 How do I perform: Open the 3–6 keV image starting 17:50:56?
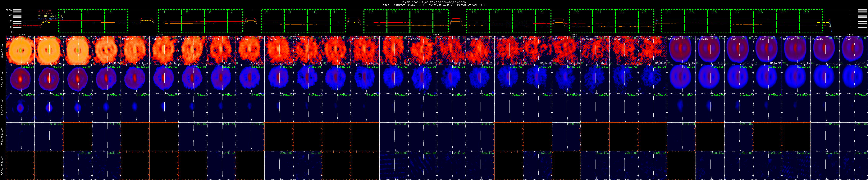pyautogui.click(x=192, y=51)
